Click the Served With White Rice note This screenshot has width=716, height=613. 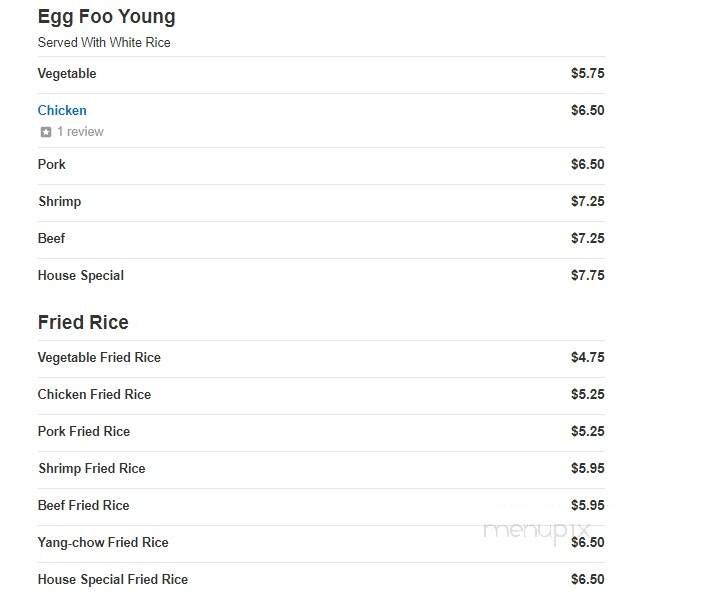(x=104, y=43)
